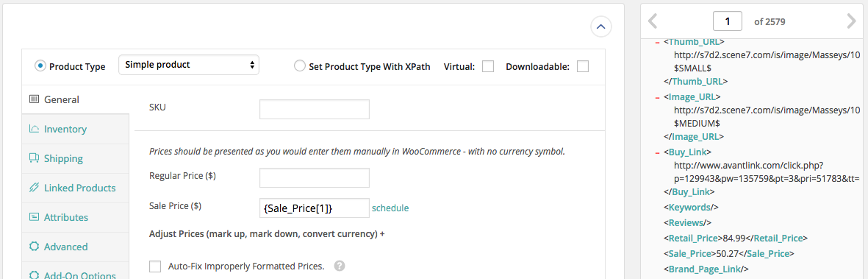Enable the Virtual checkbox
Viewport: 868px width, 279px height.
tap(488, 66)
